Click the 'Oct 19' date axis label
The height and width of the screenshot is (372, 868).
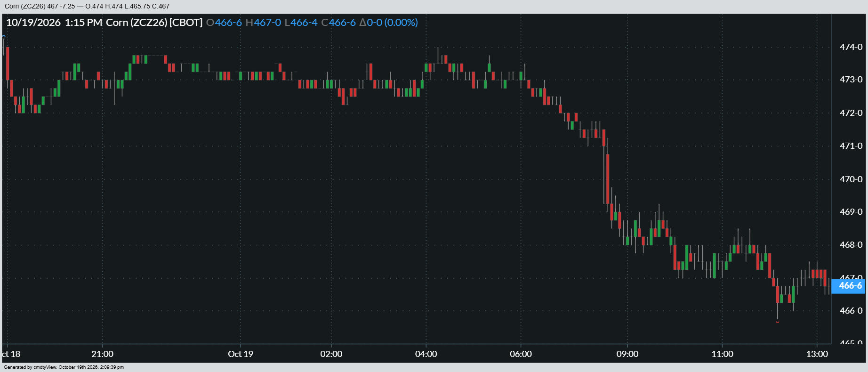pyautogui.click(x=241, y=354)
